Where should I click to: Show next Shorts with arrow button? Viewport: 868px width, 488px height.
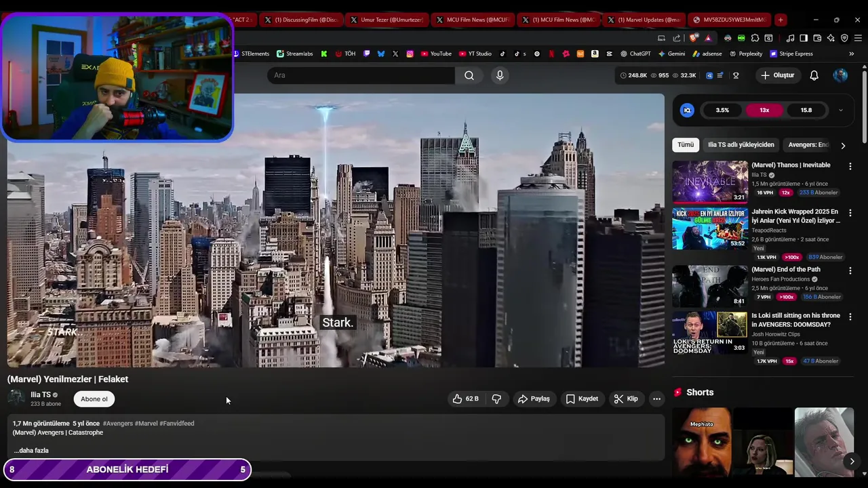[x=852, y=462]
